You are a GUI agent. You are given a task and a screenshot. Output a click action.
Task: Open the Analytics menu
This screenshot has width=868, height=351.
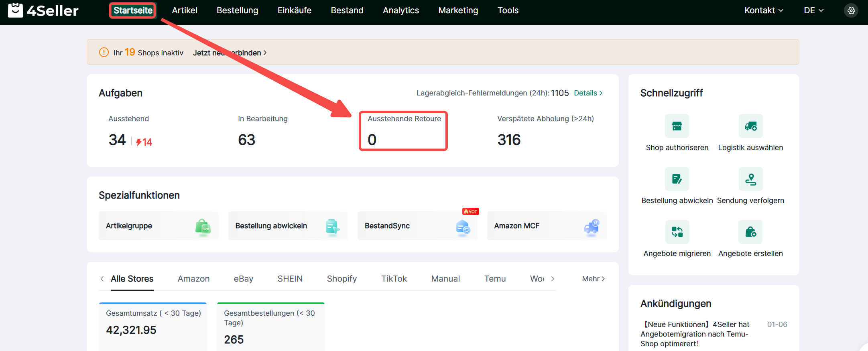(x=400, y=10)
